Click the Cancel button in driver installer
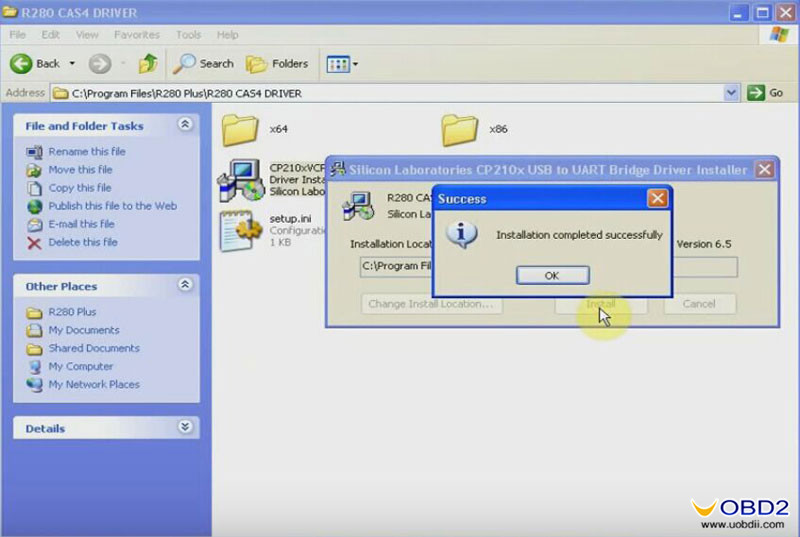The height and width of the screenshot is (537, 800). (x=699, y=303)
